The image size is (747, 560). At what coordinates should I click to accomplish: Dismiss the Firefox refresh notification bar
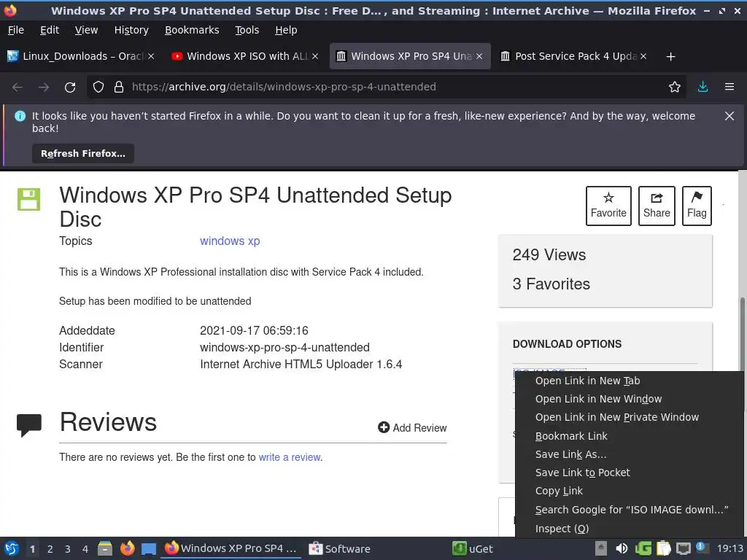point(729,116)
